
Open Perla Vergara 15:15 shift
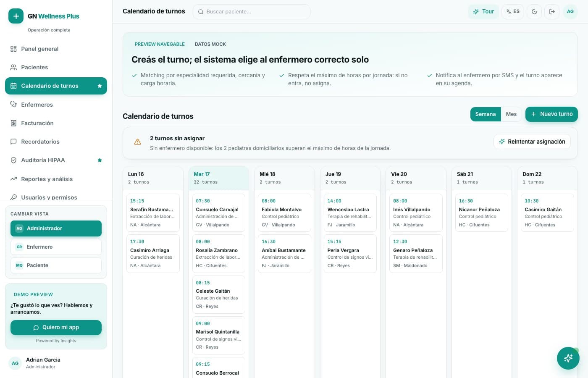[x=350, y=254]
